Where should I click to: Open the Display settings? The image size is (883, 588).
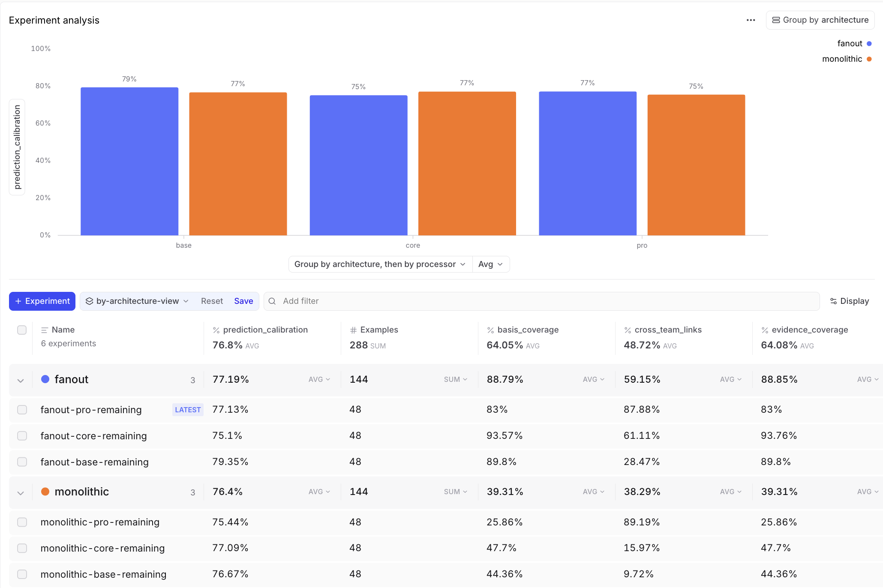[x=849, y=301]
